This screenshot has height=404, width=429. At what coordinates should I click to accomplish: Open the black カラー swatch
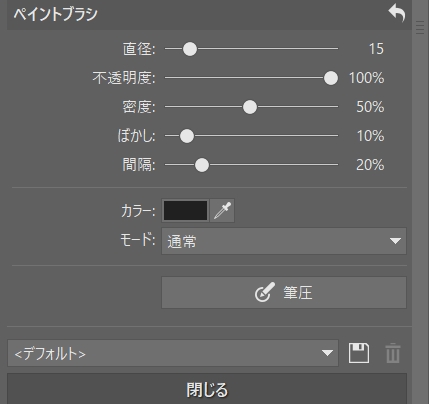pos(185,211)
